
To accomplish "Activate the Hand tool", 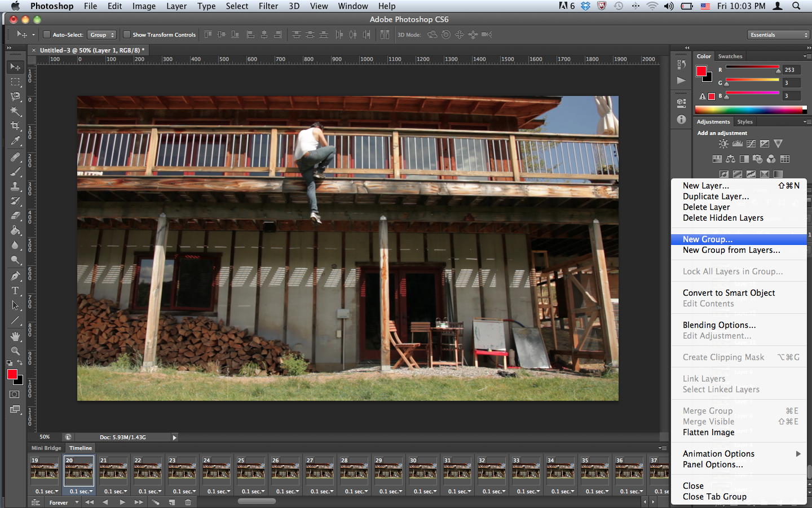I will 15,336.
